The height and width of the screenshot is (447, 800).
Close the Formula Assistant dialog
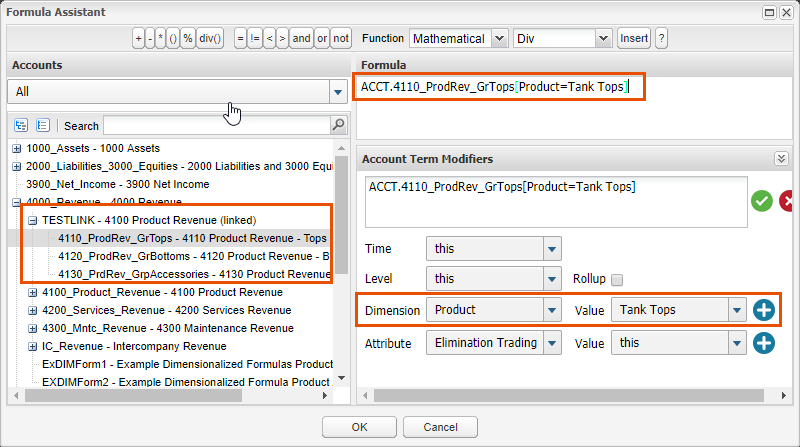[x=786, y=12]
